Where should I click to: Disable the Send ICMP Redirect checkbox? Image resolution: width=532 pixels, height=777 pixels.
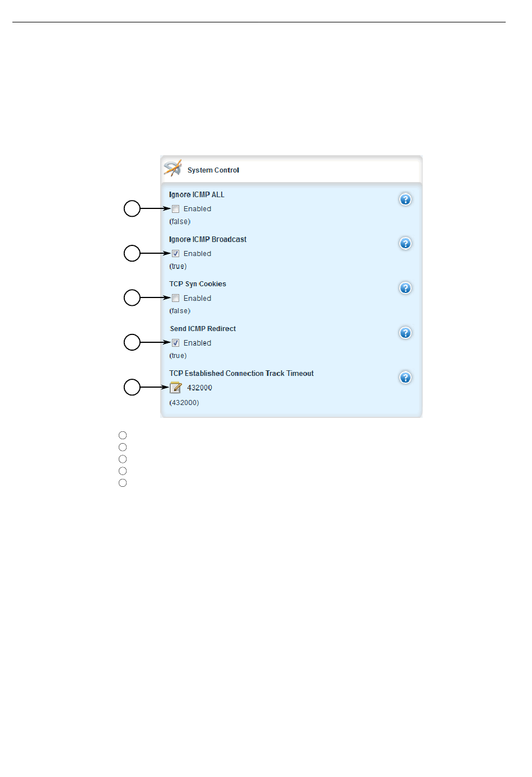pos(176,343)
